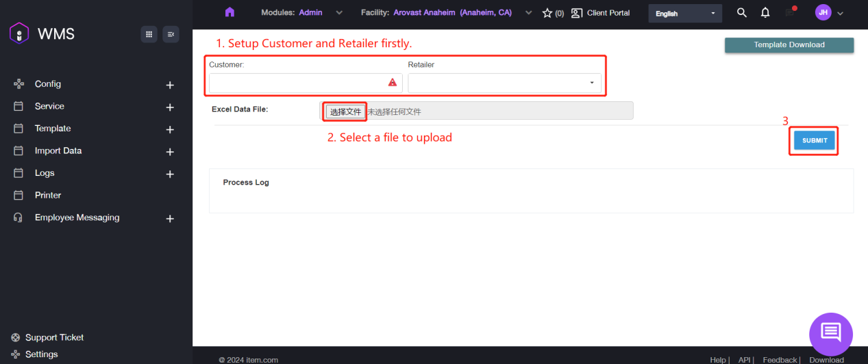Open the apps grid icon
868x364 pixels.
tap(149, 34)
